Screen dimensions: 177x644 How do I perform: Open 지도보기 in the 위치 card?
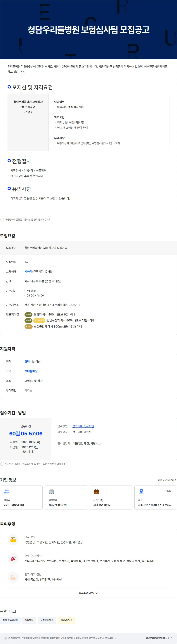(x=169, y=491)
